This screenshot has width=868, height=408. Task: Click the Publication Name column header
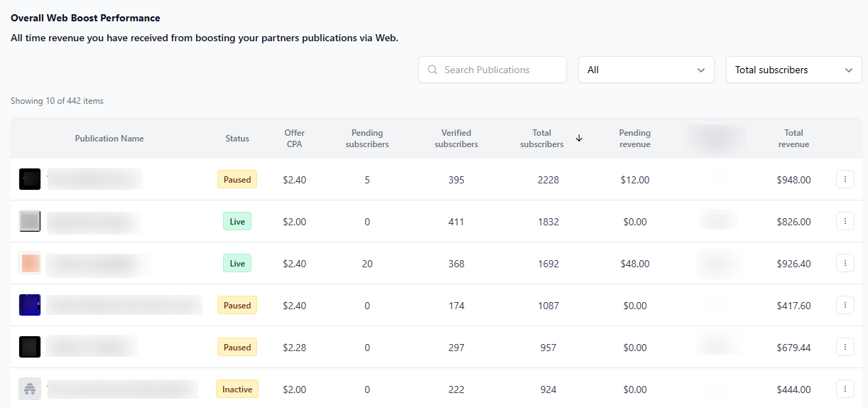coord(109,139)
